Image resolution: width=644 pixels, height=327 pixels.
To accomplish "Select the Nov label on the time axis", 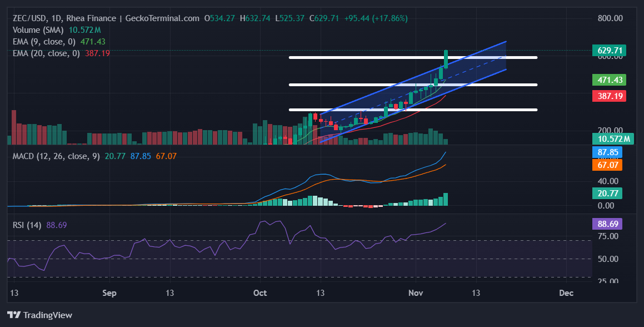I will (x=416, y=293).
